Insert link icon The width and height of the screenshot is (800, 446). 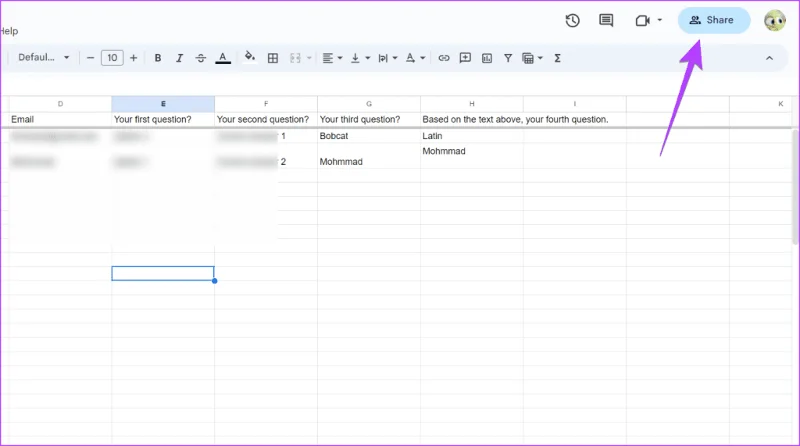444,58
